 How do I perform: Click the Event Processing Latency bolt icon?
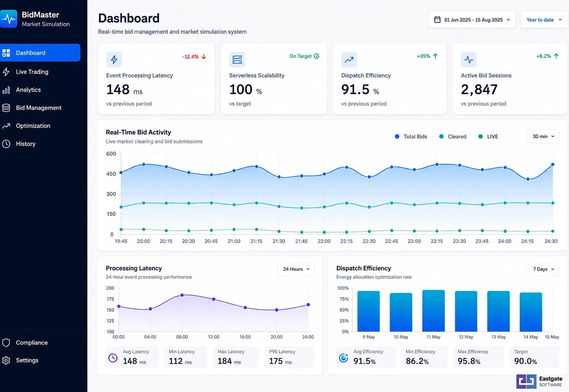tap(114, 60)
